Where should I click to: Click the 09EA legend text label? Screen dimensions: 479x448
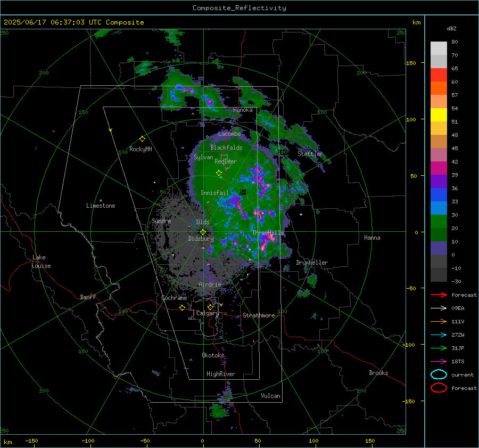pyautogui.click(x=458, y=308)
